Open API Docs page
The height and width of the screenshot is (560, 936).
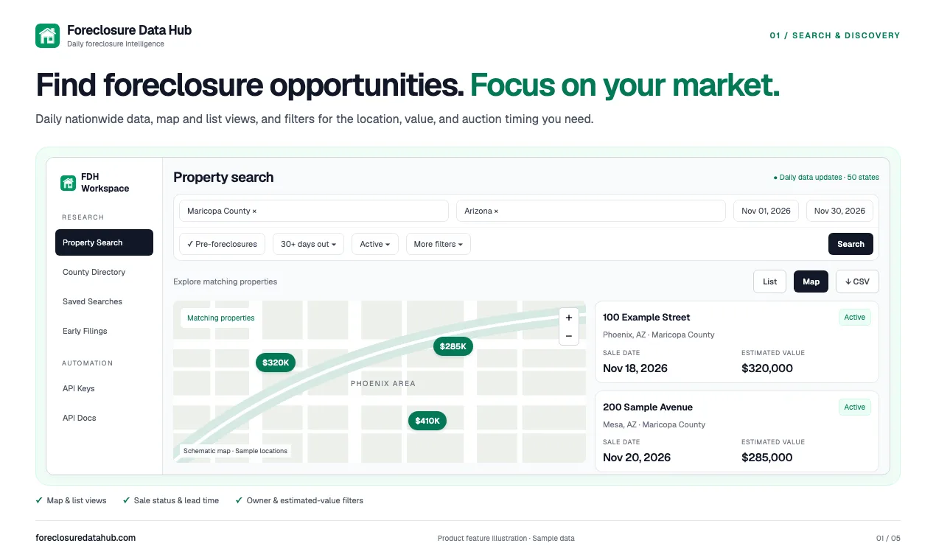[x=104, y=418]
